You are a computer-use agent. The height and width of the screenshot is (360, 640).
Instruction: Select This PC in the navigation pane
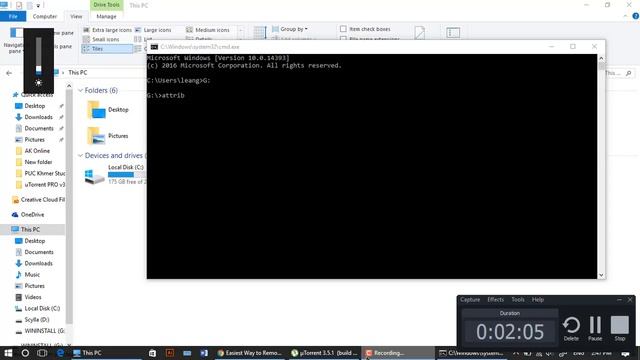pyautogui.click(x=30, y=229)
